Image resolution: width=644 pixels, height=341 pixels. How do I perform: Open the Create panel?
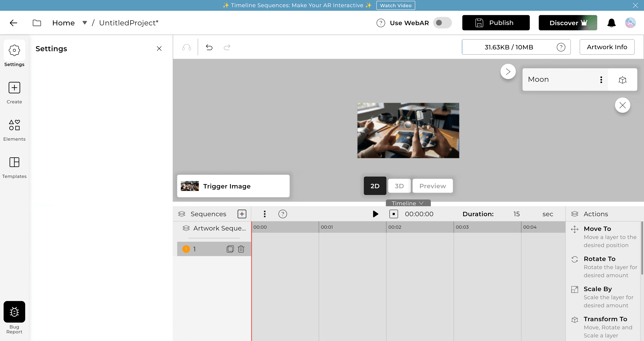coord(14,93)
